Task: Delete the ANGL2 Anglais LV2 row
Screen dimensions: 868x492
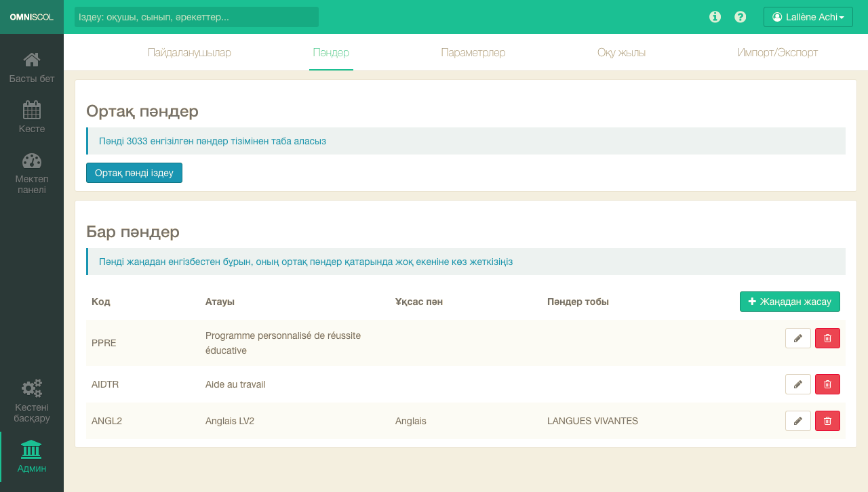Action: tap(827, 421)
